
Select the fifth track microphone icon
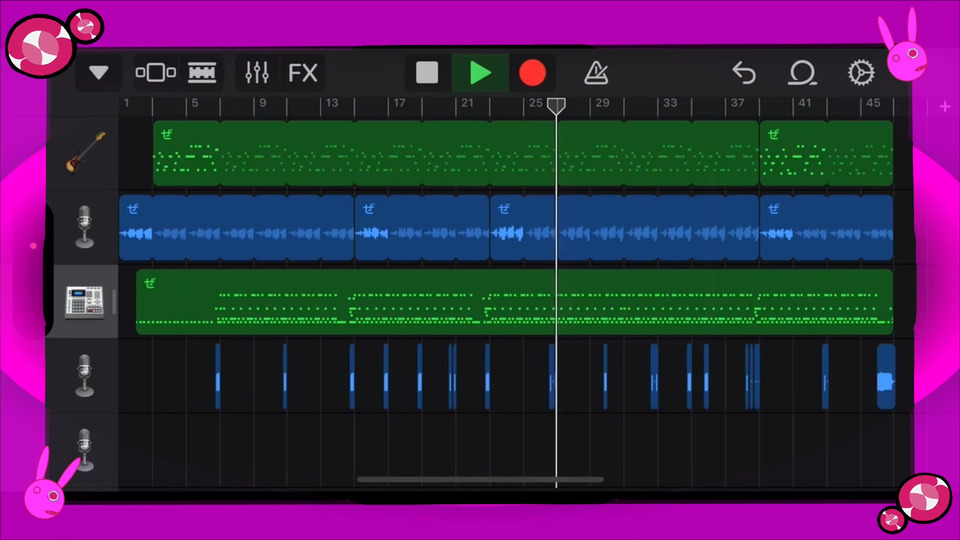(x=84, y=449)
